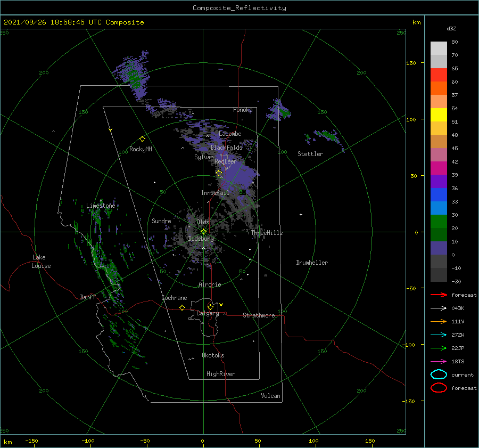Click the RockyMH label
479x448 pixels.
pos(141,149)
